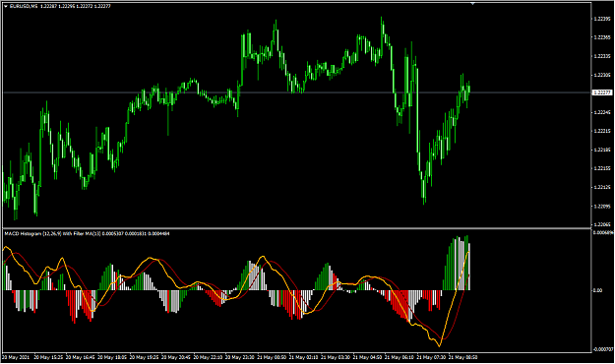Click the '20 May 22:10' time axis label
615x364 pixels.
pos(209,357)
